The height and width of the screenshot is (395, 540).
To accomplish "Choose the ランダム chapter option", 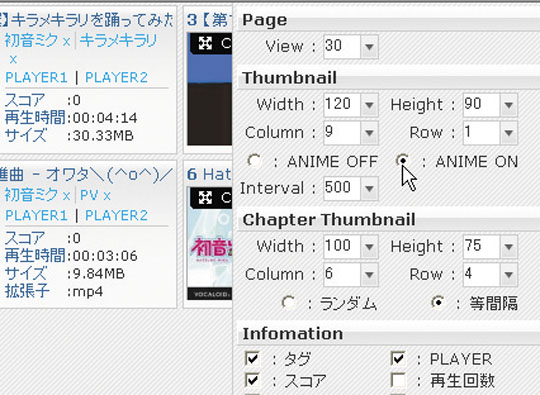I will [x=289, y=303].
